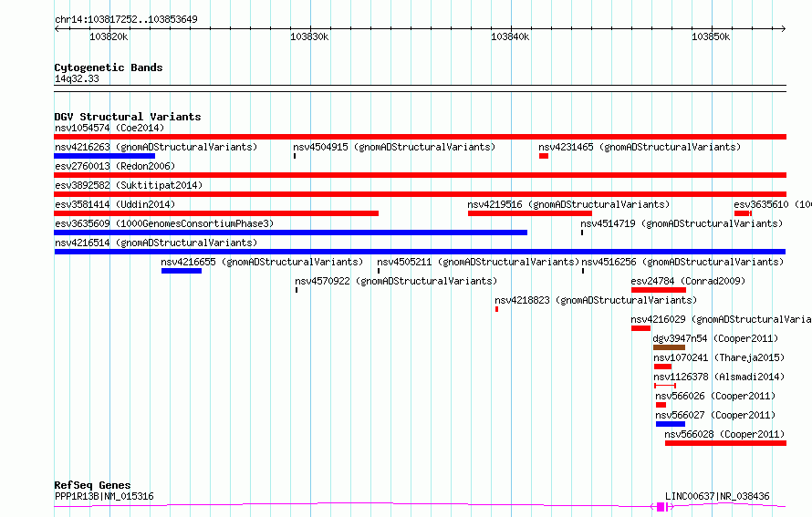Select the red bar under nsv1054574

420,137
